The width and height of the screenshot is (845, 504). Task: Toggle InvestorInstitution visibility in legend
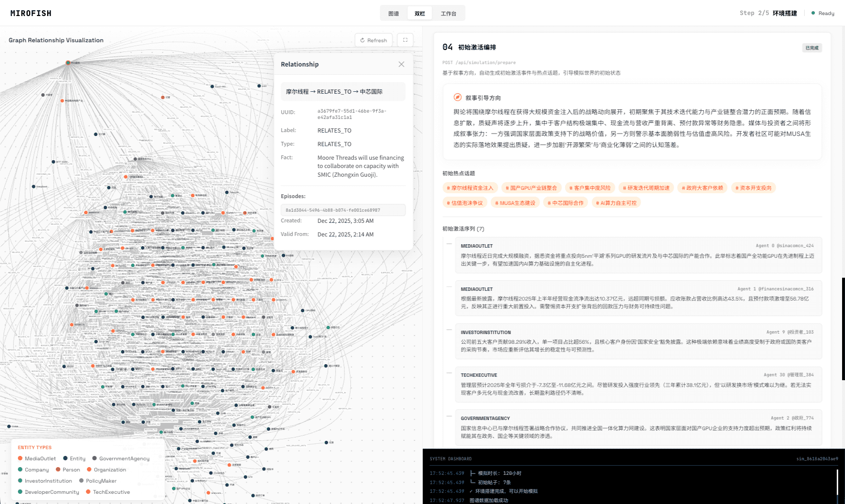pos(20,481)
